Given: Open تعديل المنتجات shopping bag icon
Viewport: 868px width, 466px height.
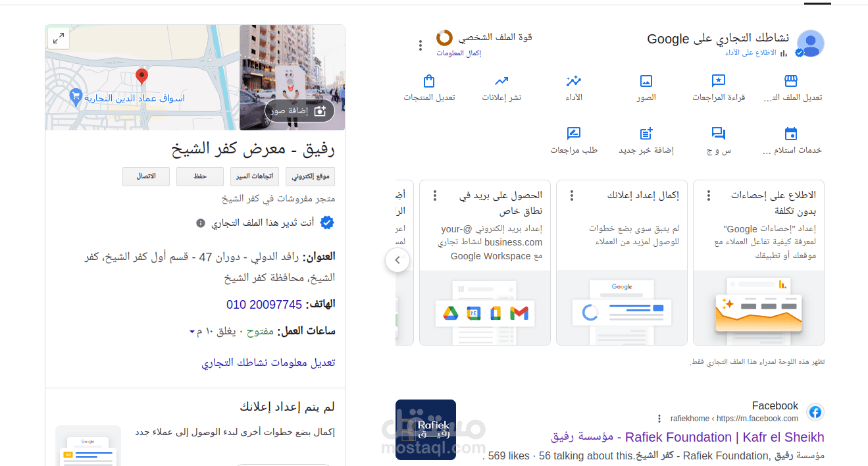Looking at the screenshot, I should (x=429, y=81).
